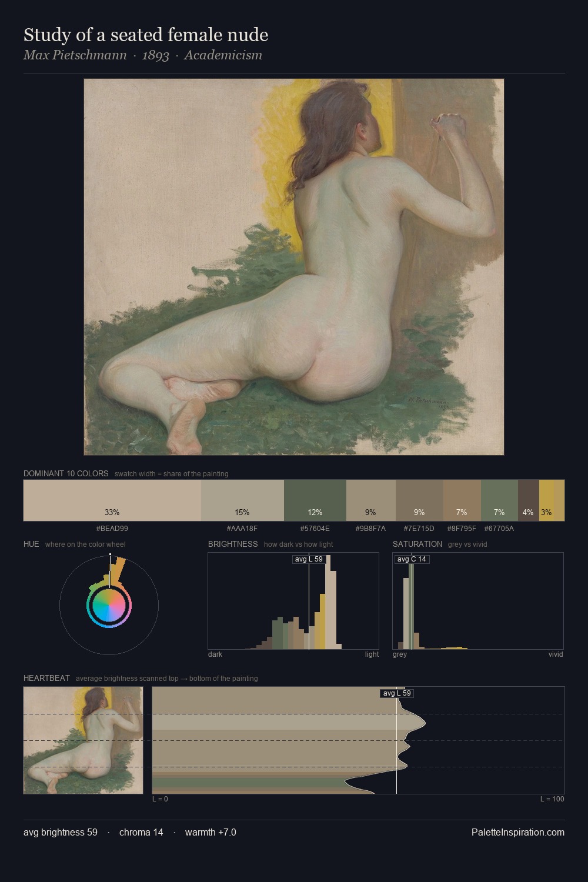Click 'warmth +7.0' in the footer
Image resolution: width=588 pixels, height=882 pixels.
tap(211, 832)
